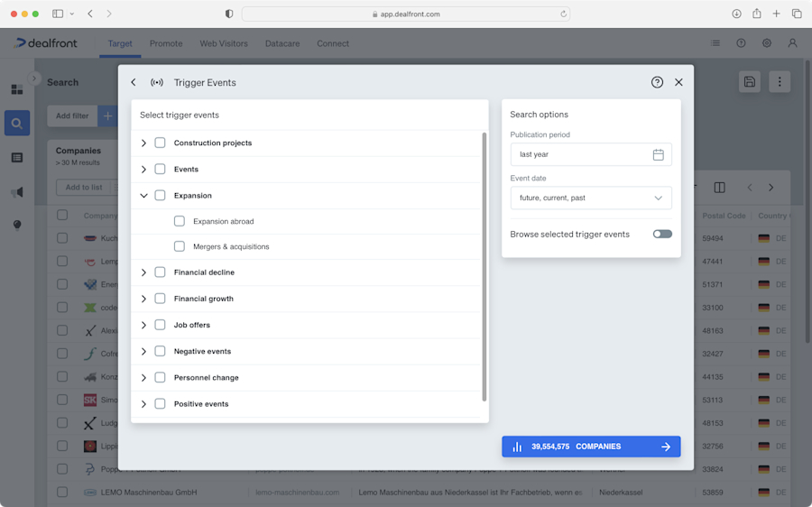Check the Events checkbox
The height and width of the screenshot is (507, 812).
coord(160,170)
